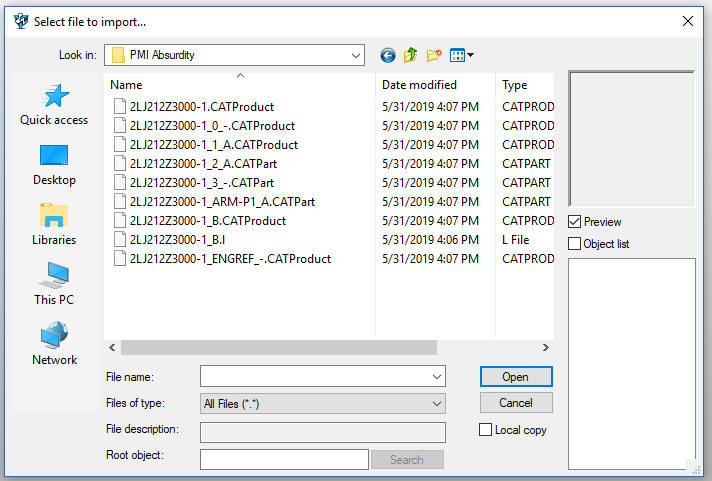Select This PC in sidebar
Viewport: 712px width, 481px height.
[54, 284]
